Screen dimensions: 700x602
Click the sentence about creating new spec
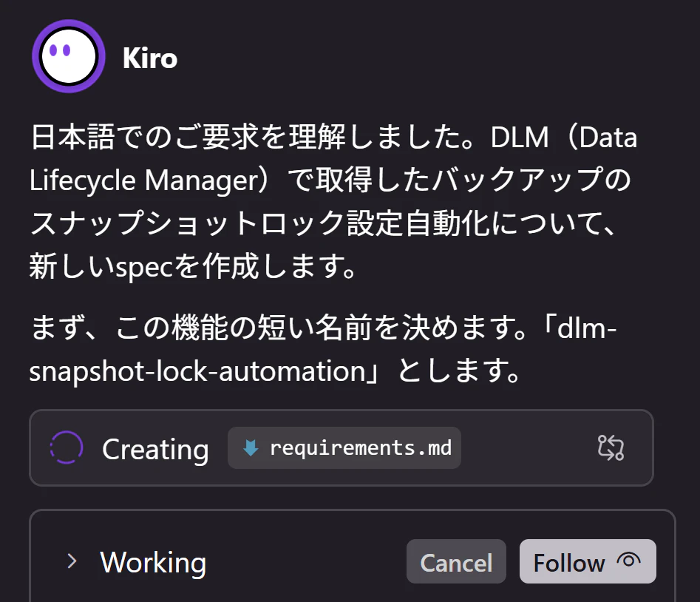[193, 267]
